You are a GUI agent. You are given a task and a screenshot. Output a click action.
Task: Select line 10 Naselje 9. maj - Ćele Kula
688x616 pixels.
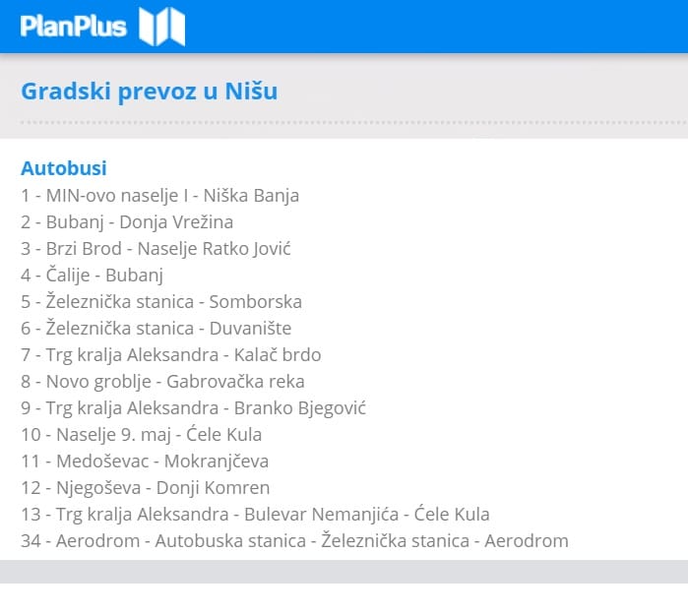pyautogui.click(x=141, y=434)
